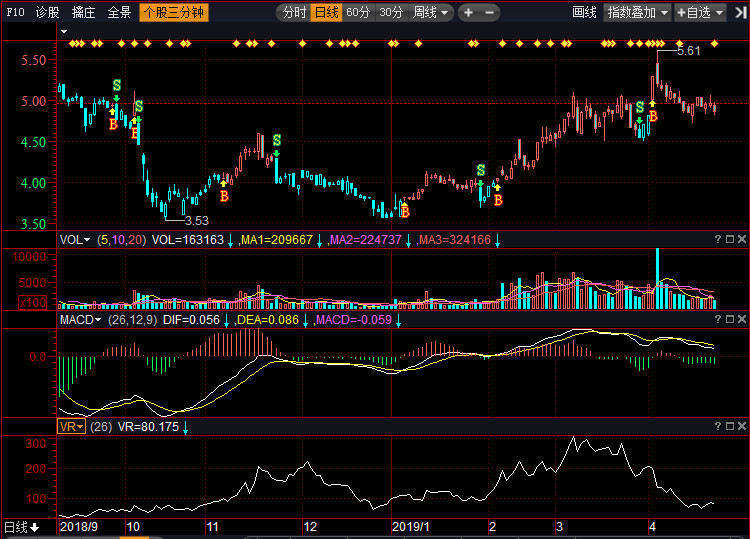Click the S sell signal in late March
Viewport: 750px width, 539px height.
click(640, 107)
